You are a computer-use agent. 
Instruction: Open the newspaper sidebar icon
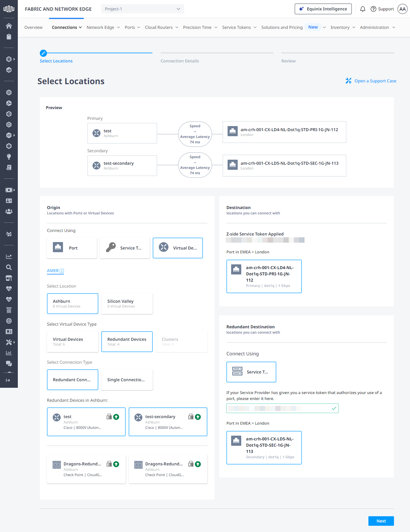[x=9, y=332]
